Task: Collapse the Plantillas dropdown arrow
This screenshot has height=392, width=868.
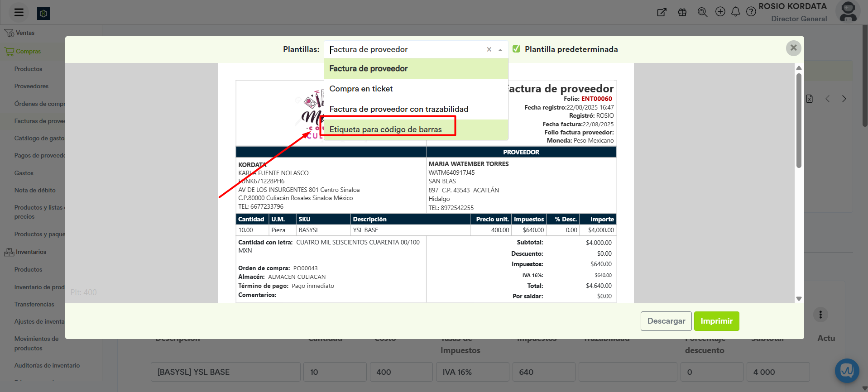Action: [x=500, y=50]
